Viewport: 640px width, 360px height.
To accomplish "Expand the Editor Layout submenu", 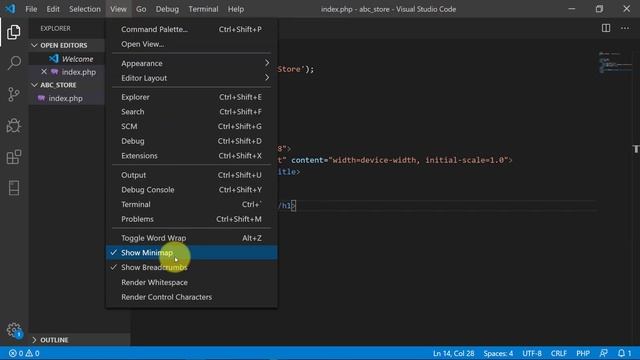I will (191, 78).
